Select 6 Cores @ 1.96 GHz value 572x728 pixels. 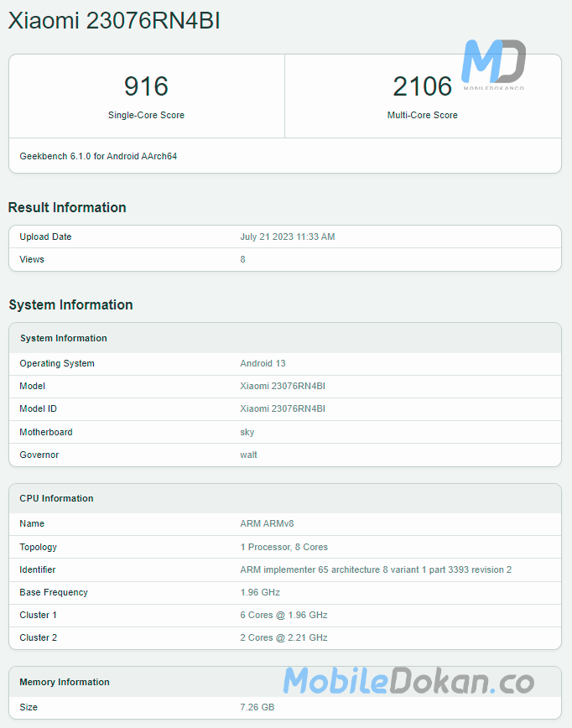pyautogui.click(x=283, y=615)
